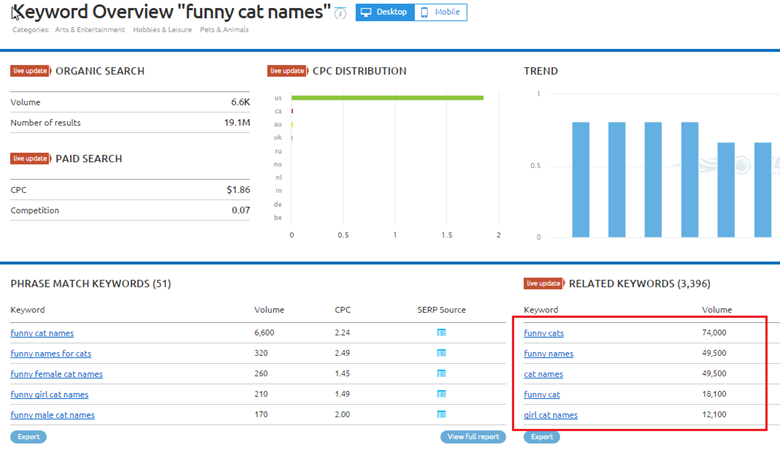This screenshot has width=780, height=453.
Task: Click SERP source icon for "funny girl cat names"
Action: [441, 394]
